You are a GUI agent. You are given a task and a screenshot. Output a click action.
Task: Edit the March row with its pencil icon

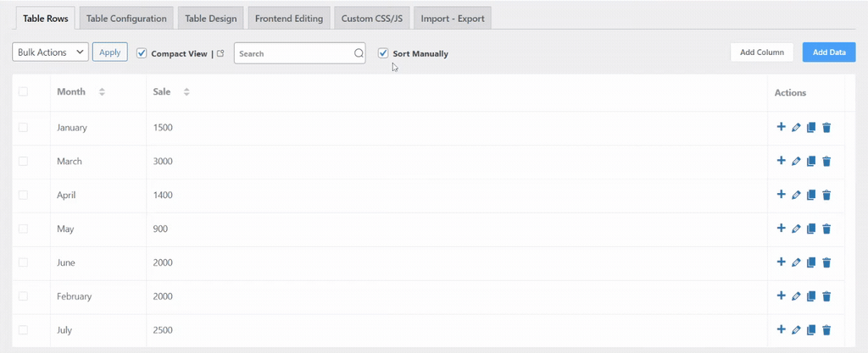click(x=796, y=162)
